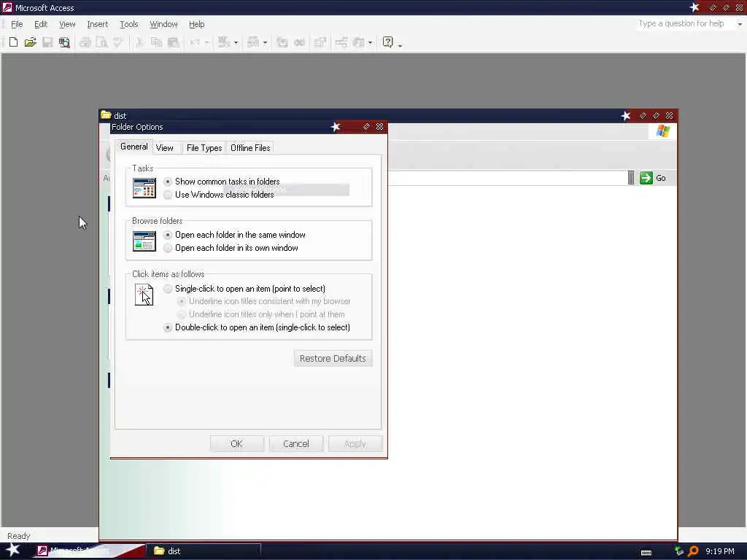Click the Print icon in Access toolbar
This screenshot has width=747, height=560.
[x=85, y=42]
